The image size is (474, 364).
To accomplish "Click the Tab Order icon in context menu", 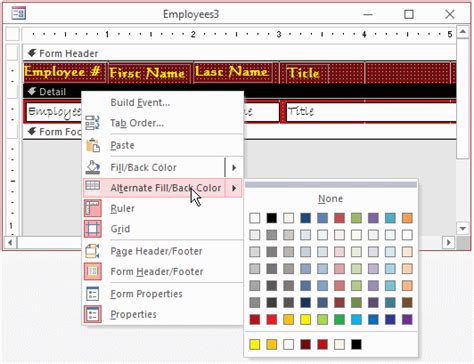I will [92, 123].
